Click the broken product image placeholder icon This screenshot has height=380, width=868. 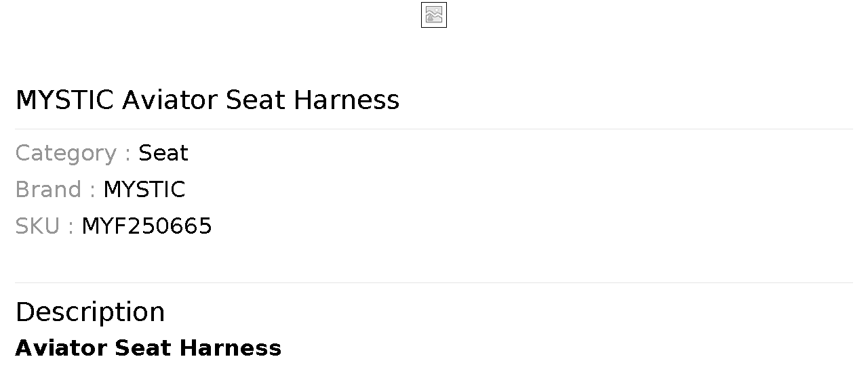pyautogui.click(x=434, y=15)
